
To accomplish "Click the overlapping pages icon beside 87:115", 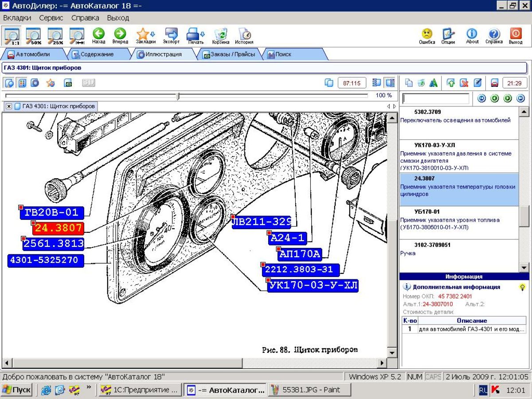I will 329,83.
